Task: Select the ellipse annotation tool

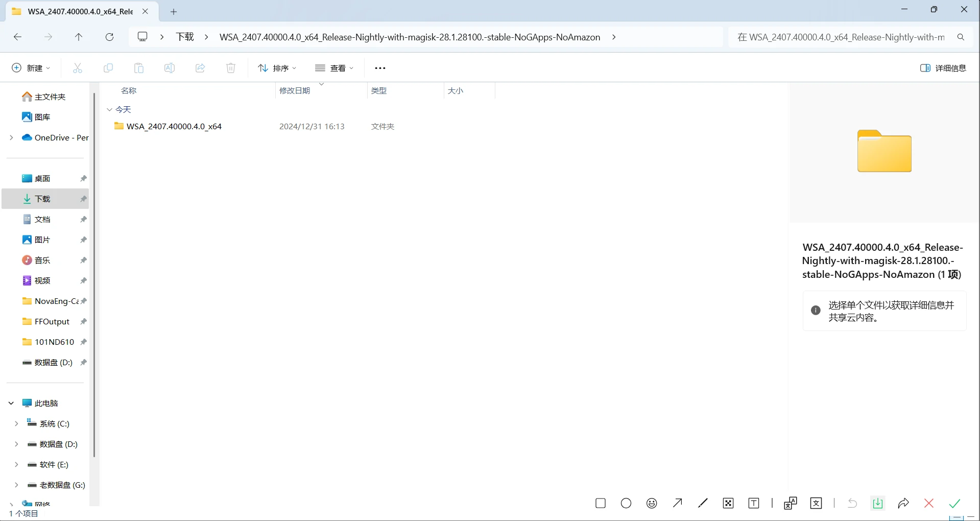Action: [626, 503]
